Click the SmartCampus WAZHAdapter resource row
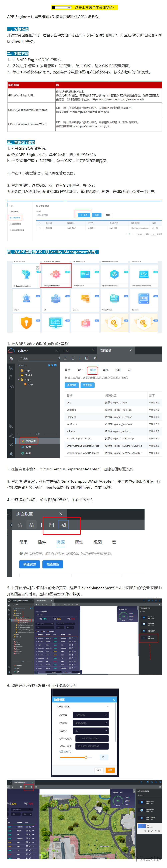The height and width of the screenshot is (868, 167). coord(113,453)
